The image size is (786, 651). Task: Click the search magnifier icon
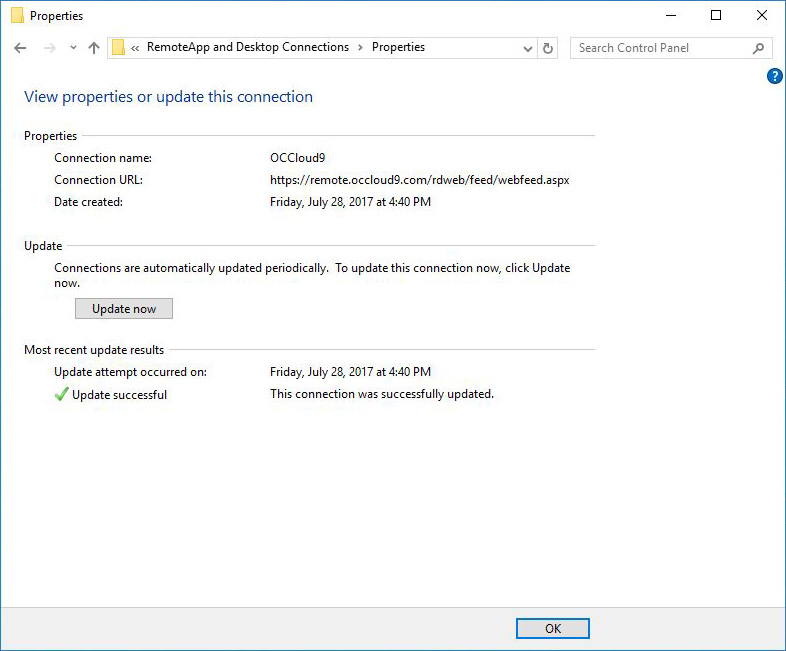click(758, 48)
